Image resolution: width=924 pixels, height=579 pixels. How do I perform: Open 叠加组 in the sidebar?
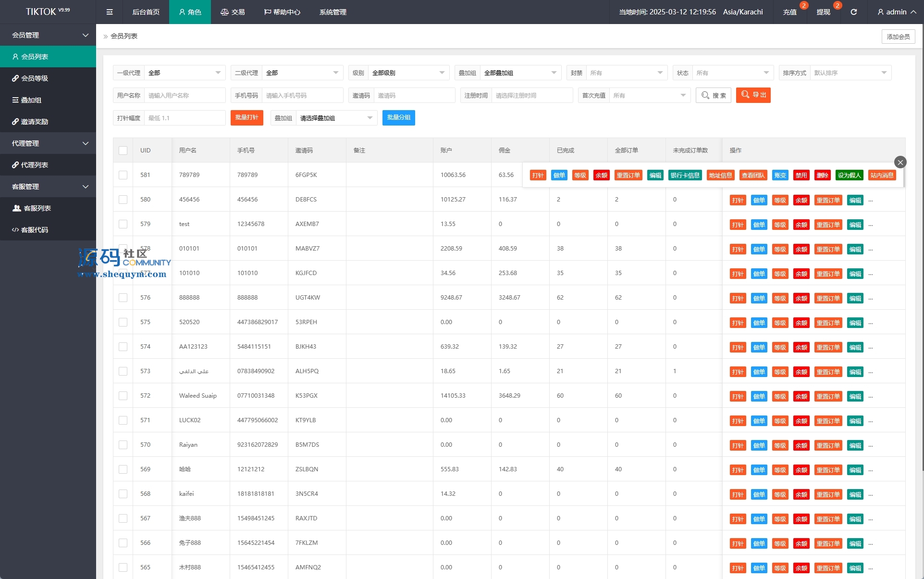[x=48, y=100]
